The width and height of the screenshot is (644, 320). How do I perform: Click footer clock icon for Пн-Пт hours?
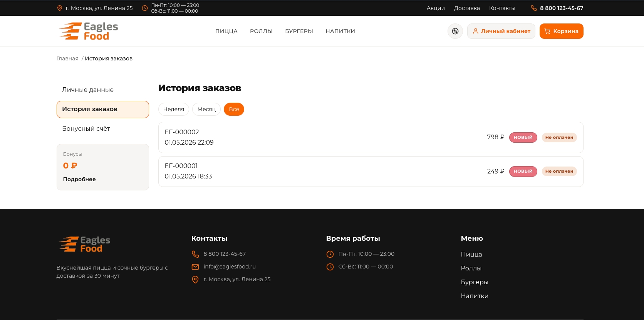click(330, 254)
